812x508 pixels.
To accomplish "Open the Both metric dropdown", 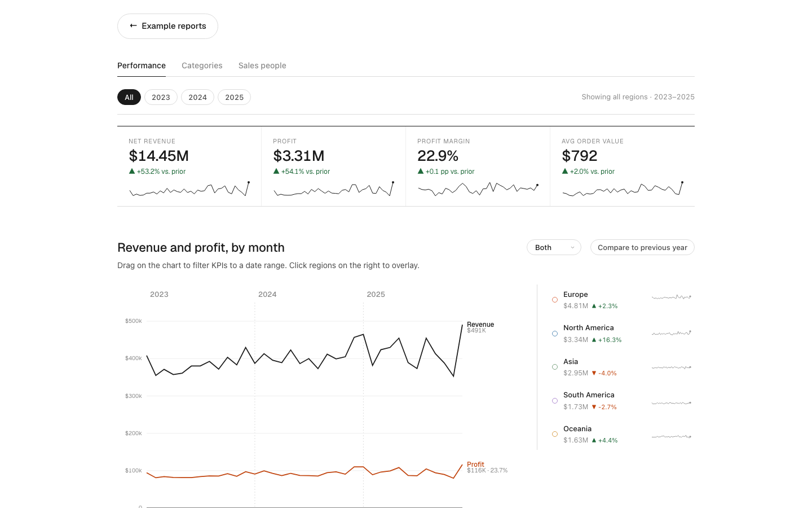I will click(x=554, y=247).
